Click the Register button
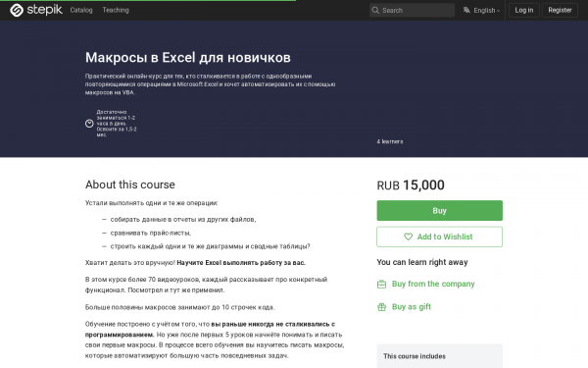Image resolution: width=588 pixels, height=368 pixels. pyautogui.click(x=560, y=10)
